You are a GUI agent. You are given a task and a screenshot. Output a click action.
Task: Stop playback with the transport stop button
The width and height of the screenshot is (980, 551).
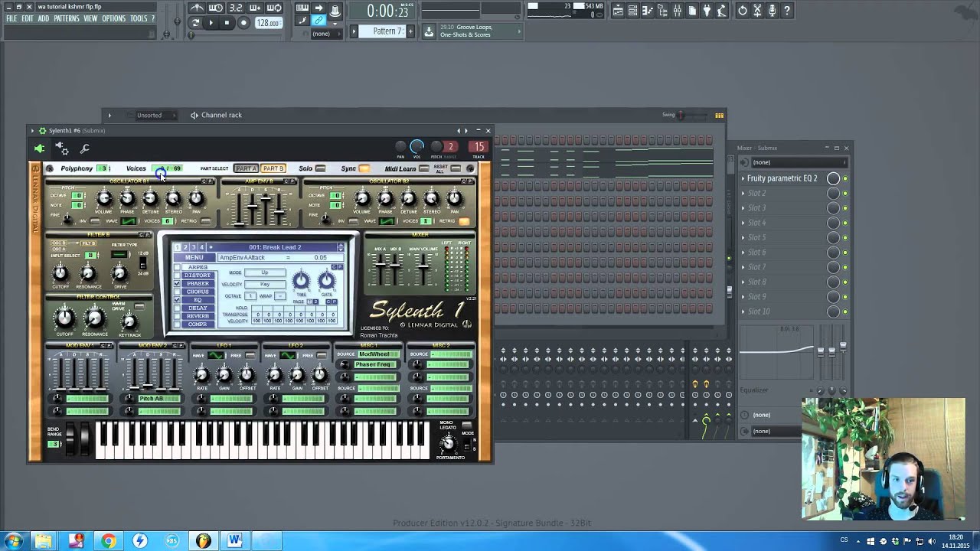[227, 23]
